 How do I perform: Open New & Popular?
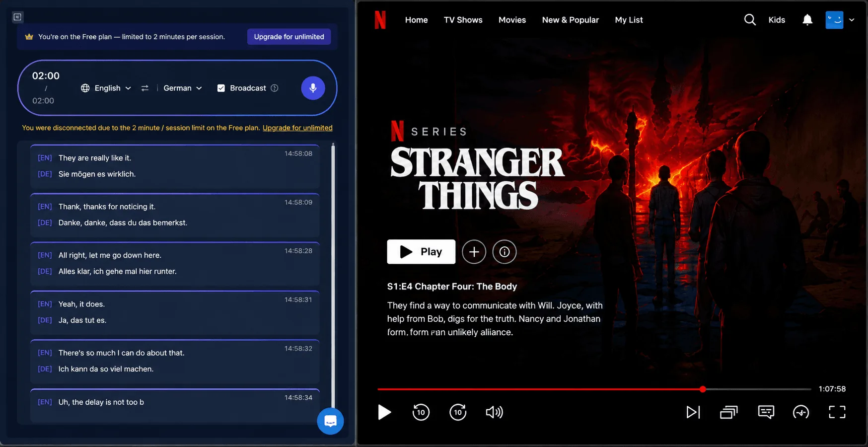coord(570,20)
